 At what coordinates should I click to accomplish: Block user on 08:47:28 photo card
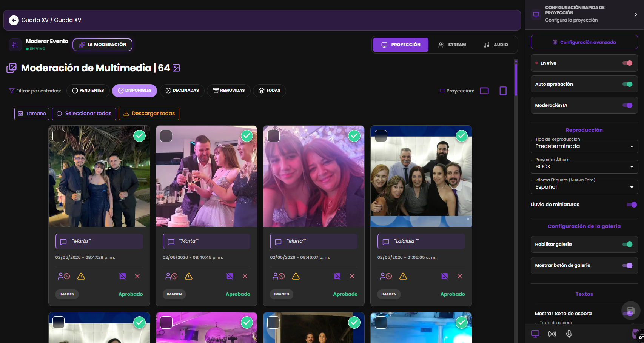click(x=64, y=276)
